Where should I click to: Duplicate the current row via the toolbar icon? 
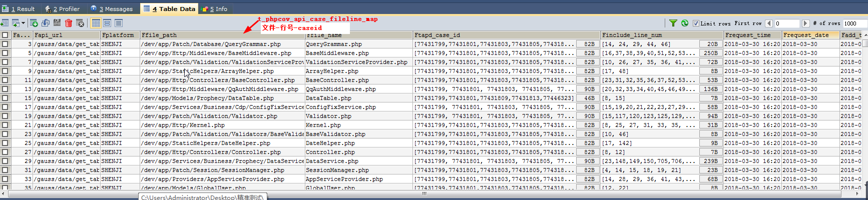pos(46,23)
